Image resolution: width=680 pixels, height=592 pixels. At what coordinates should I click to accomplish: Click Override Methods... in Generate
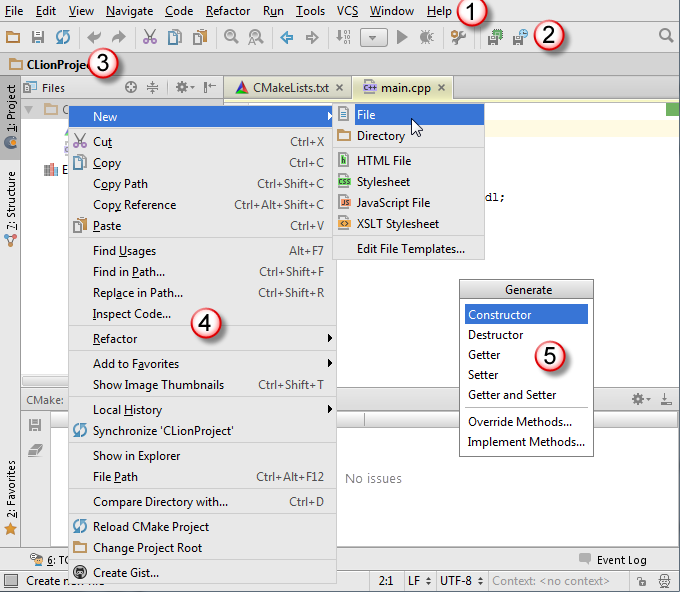coord(526,422)
